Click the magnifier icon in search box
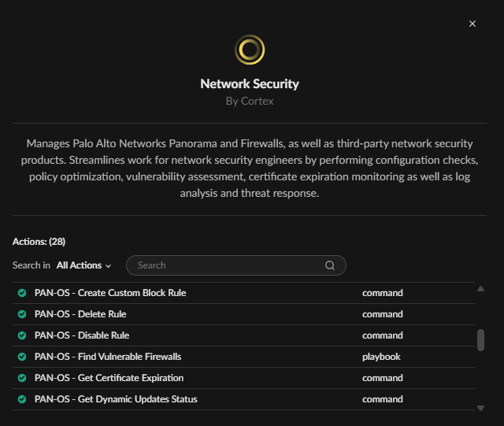 point(330,265)
